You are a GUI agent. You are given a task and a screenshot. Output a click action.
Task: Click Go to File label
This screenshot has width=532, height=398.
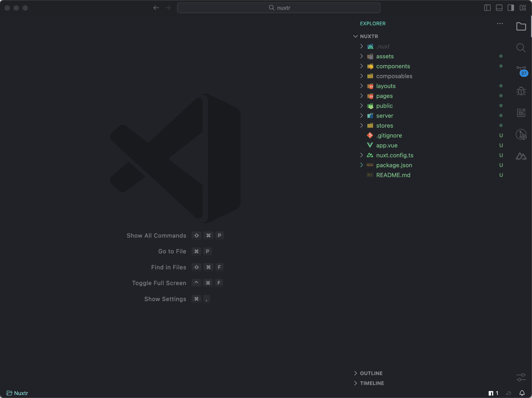(172, 251)
